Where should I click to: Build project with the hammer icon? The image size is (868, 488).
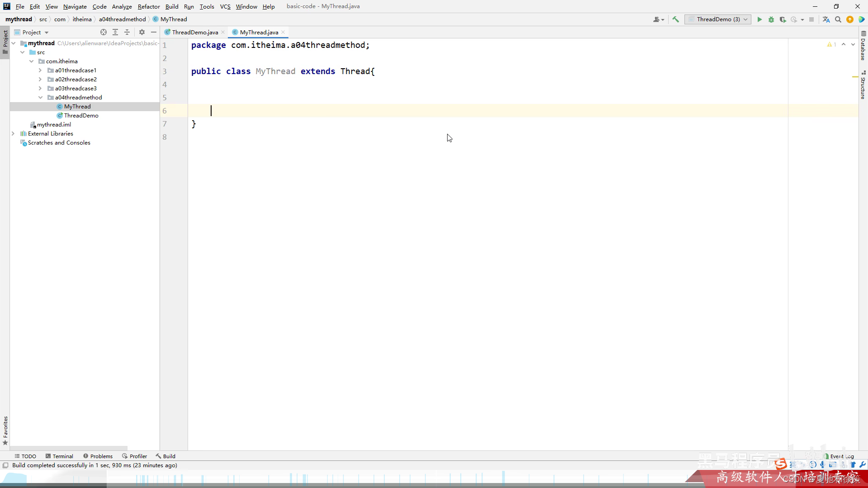[x=675, y=19]
